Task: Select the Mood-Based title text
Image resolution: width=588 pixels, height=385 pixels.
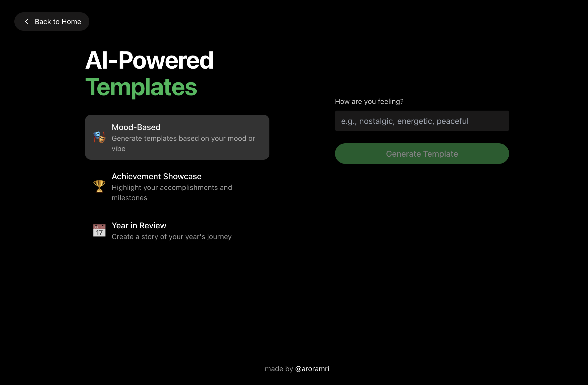Action: [136, 127]
